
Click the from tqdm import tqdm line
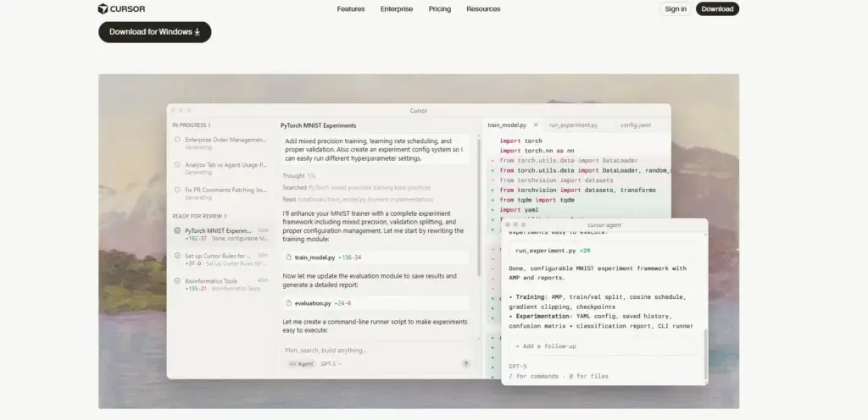(537, 200)
